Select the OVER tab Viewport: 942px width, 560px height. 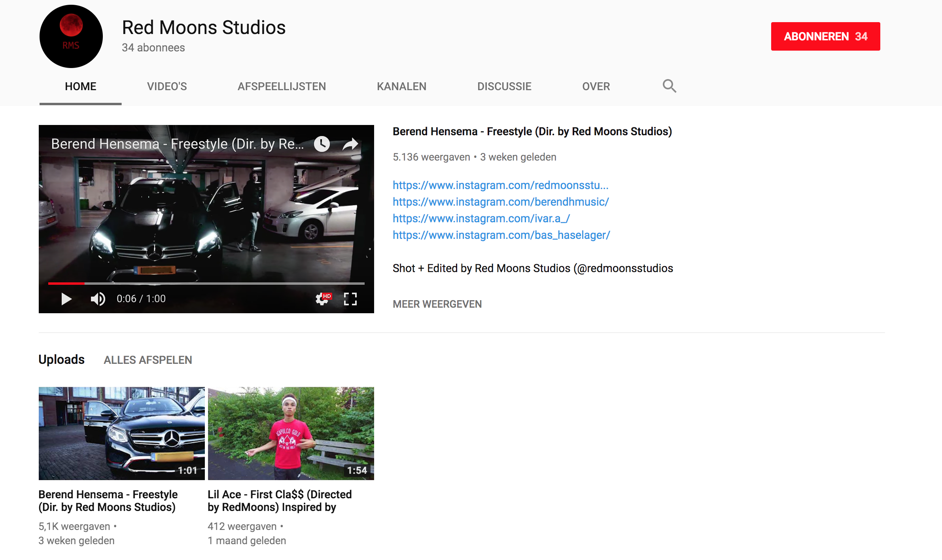click(x=596, y=86)
